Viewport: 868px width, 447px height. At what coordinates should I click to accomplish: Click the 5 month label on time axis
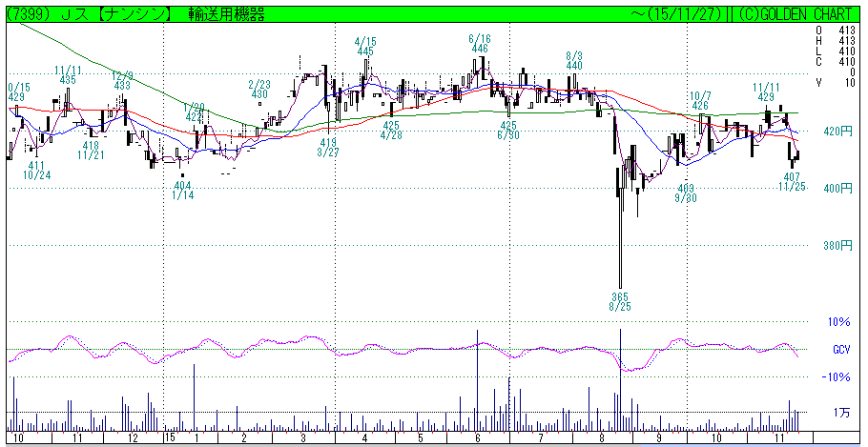tap(421, 437)
